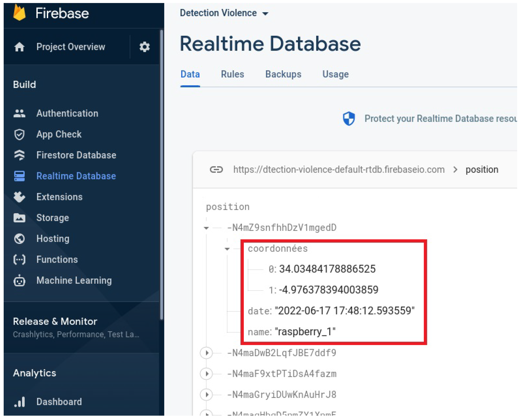The image size is (525, 420).
Task: Click the Hosting globe icon
Action: tap(19, 239)
